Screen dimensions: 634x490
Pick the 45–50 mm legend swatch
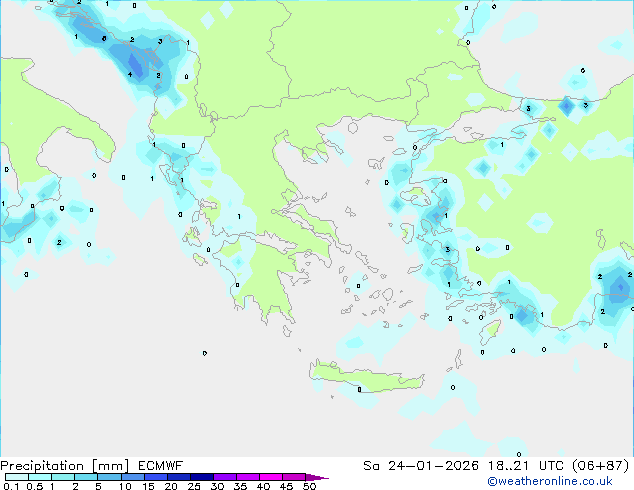point(294,477)
